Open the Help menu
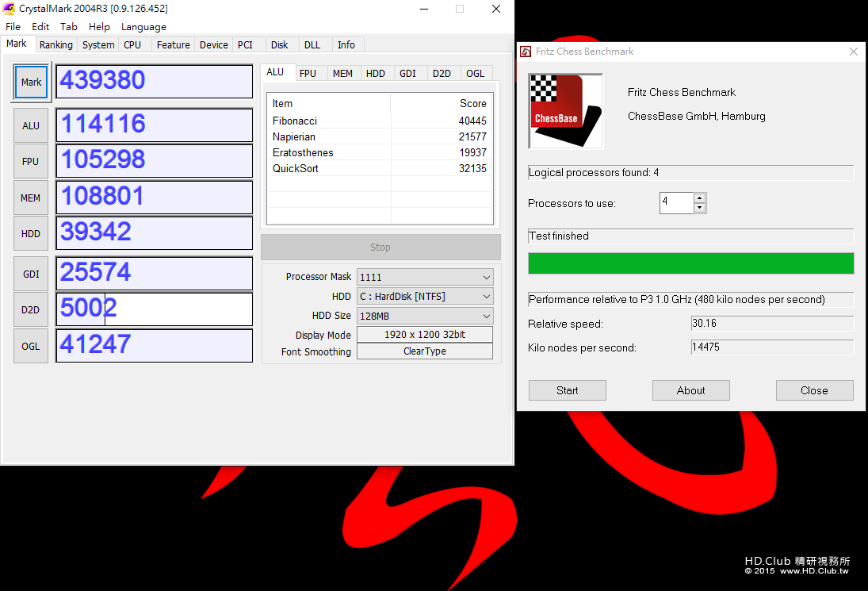The height and width of the screenshot is (591, 868). 99,27
